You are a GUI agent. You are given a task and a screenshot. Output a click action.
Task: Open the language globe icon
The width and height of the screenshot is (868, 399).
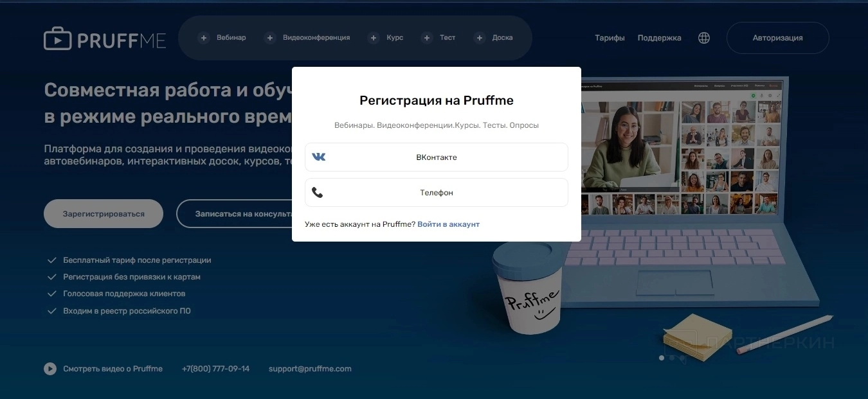704,38
